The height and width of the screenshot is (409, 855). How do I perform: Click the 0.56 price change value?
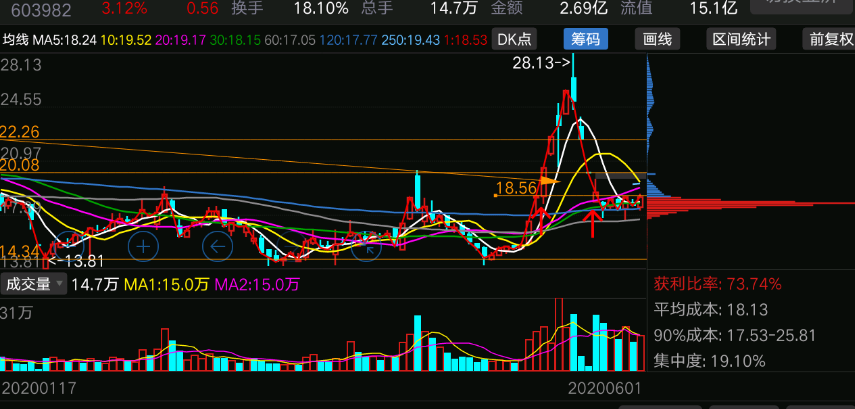(202, 8)
